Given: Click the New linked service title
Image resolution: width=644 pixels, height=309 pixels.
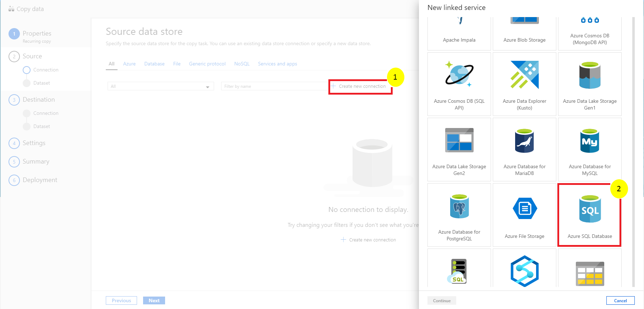Looking at the screenshot, I should [x=457, y=7].
